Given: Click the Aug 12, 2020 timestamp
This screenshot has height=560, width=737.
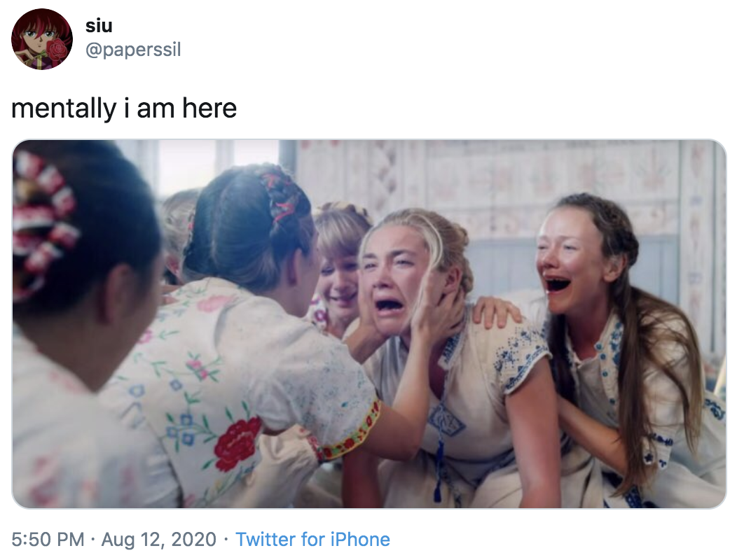Looking at the screenshot, I should pos(158,540).
